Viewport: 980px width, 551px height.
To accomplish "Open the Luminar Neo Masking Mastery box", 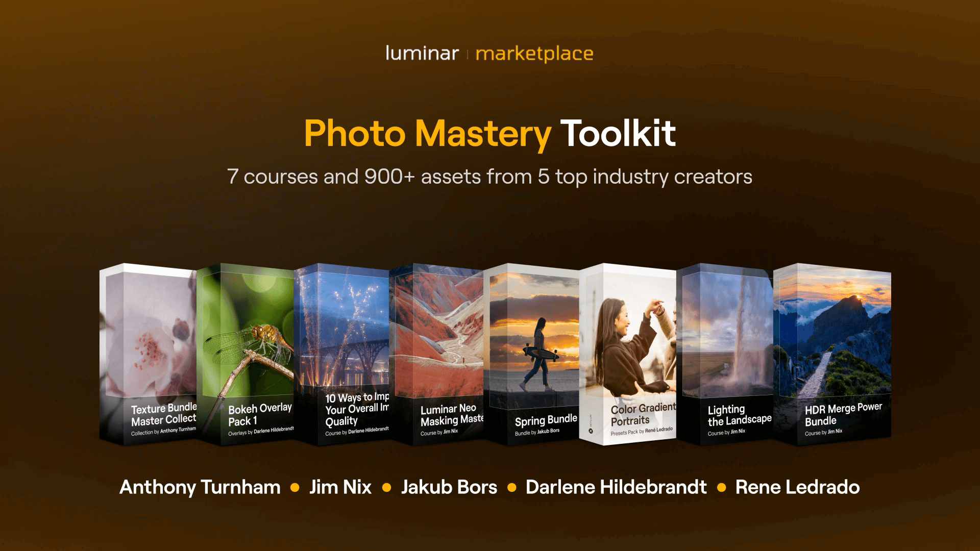I will (x=436, y=354).
